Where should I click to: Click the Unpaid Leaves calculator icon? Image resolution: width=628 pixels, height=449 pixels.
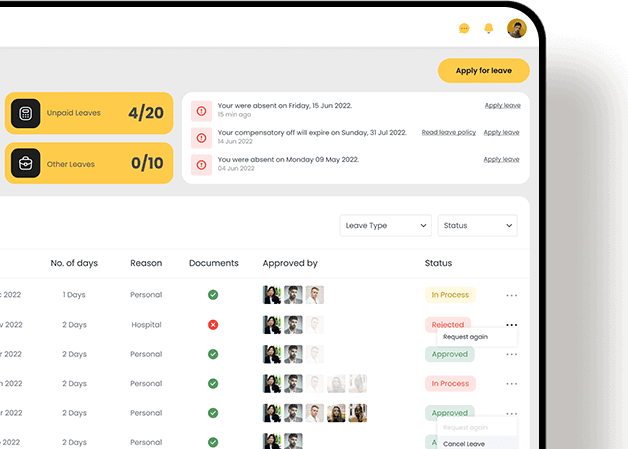(x=26, y=113)
